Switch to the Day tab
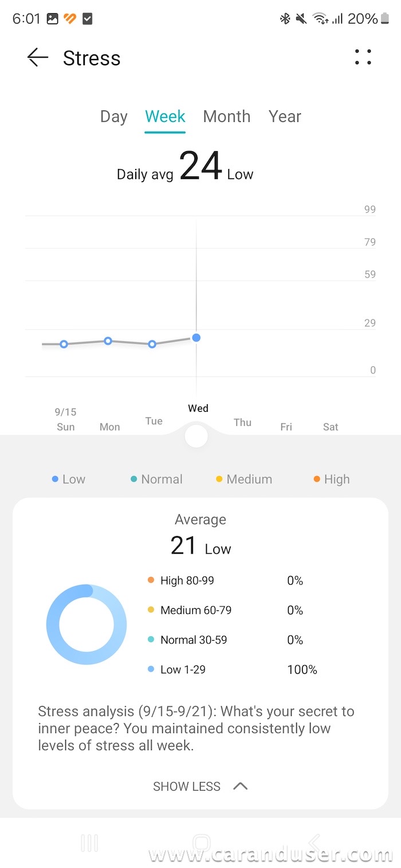The image size is (401, 868). pos(113,117)
